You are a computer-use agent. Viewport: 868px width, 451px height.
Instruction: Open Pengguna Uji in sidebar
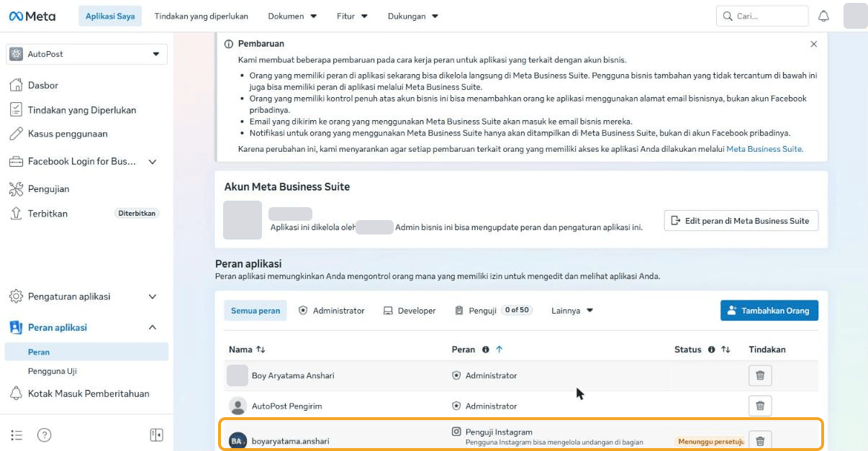pos(53,371)
